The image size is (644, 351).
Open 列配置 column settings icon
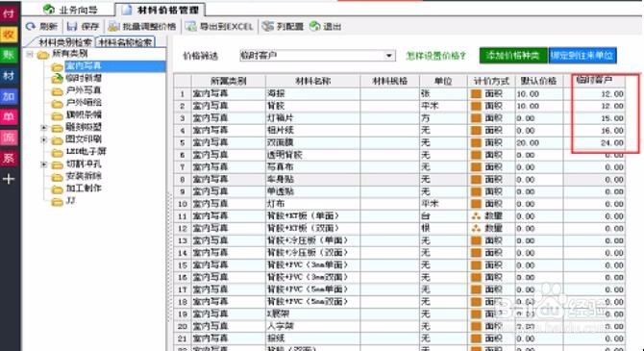click(268, 27)
